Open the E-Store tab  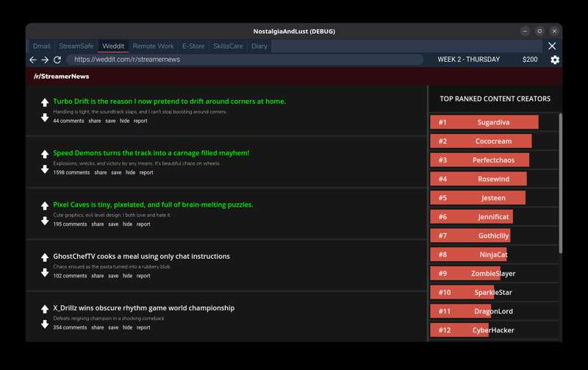193,46
